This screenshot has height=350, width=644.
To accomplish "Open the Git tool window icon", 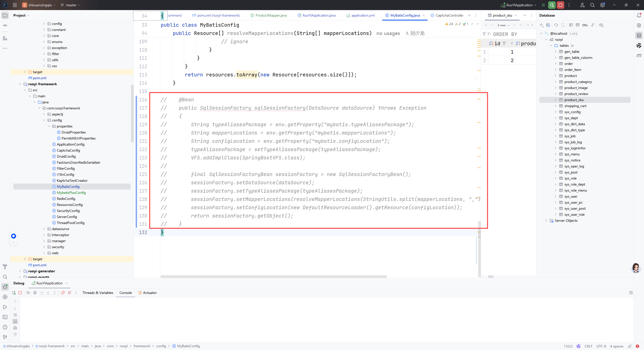I will point(5,337).
